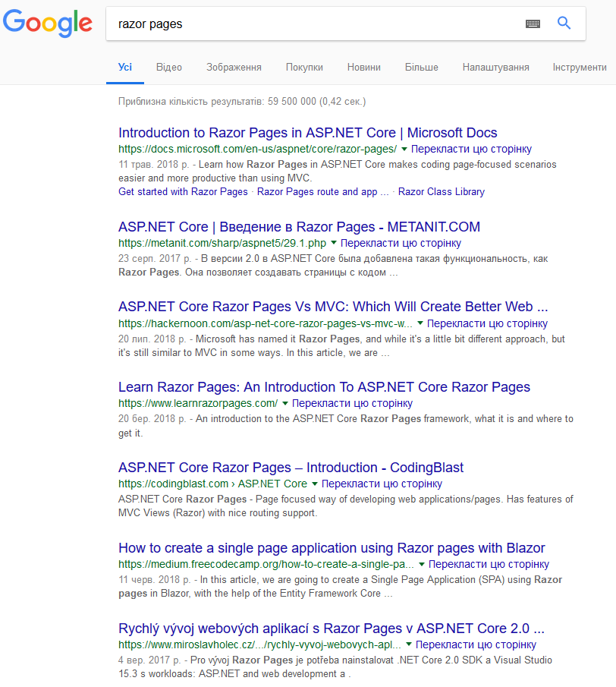Screen dimensions: 616x687
Task: Click Перекласти цю сторінку for Microsoft Docs result
Action: tap(471, 149)
